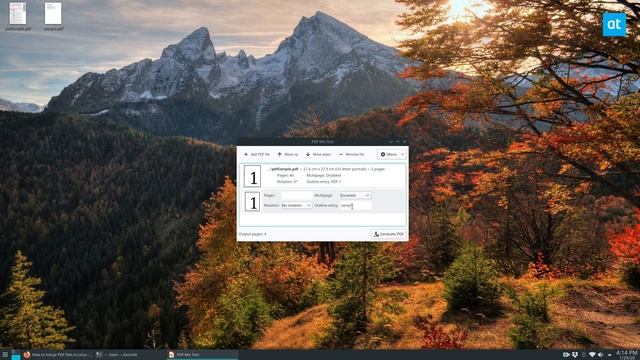This screenshot has width=640, height=360.
Task: Click the PDF Mix Tool title bar
Action: point(322,142)
